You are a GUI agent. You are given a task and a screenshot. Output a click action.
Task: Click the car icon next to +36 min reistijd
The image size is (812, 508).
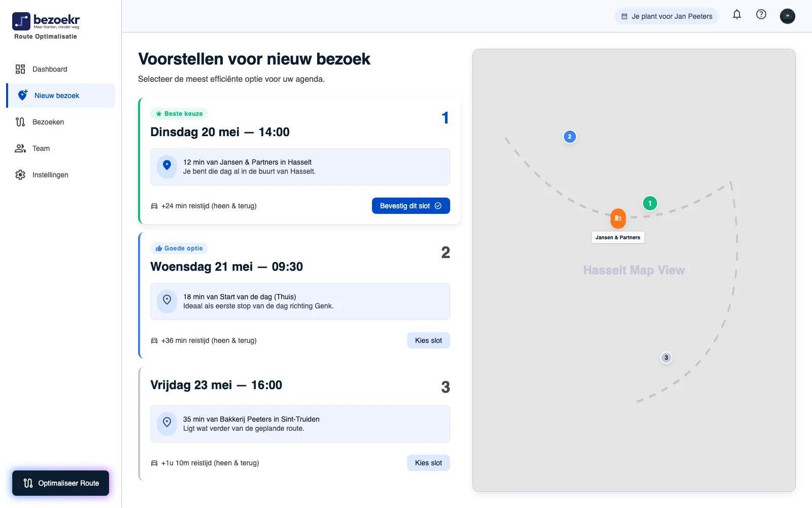[154, 340]
